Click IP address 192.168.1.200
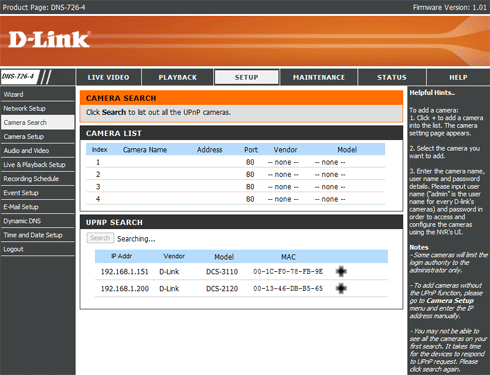 [125, 289]
